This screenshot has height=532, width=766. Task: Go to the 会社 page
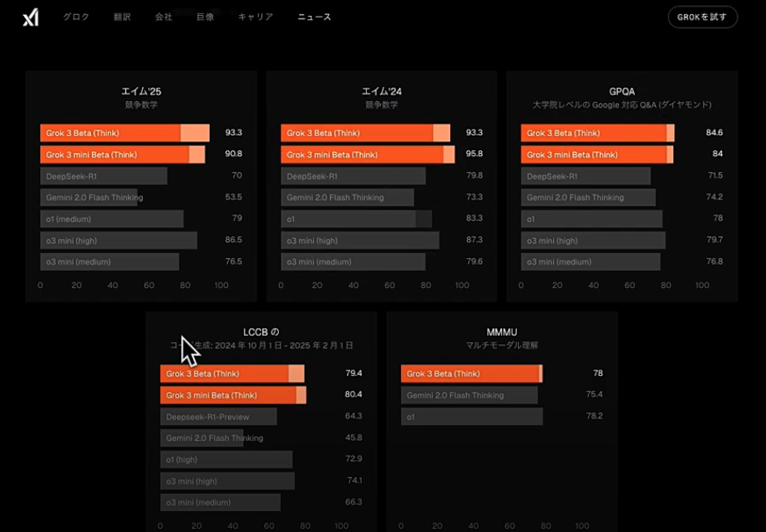pos(164,17)
